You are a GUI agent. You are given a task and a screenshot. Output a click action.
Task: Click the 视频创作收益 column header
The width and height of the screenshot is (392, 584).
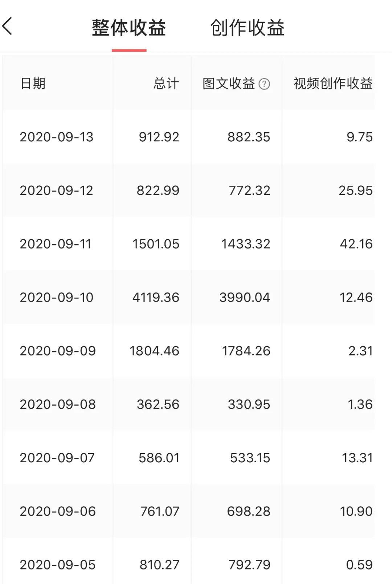pyautogui.click(x=333, y=84)
